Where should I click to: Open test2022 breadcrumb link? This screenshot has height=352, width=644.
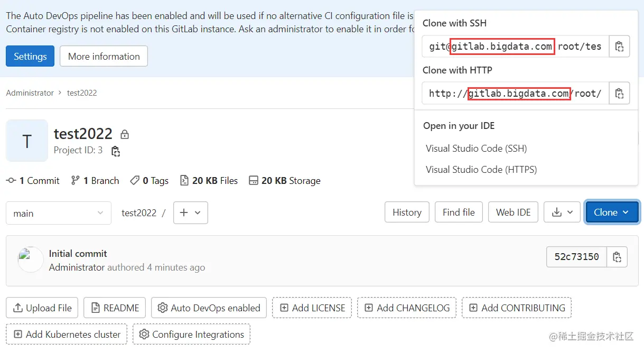click(82, 92)
